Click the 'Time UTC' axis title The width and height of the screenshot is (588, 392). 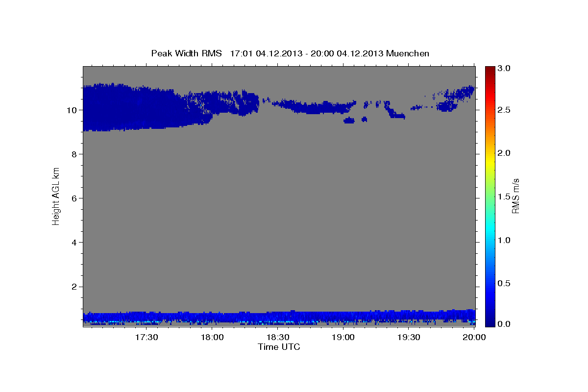point(279,347)
